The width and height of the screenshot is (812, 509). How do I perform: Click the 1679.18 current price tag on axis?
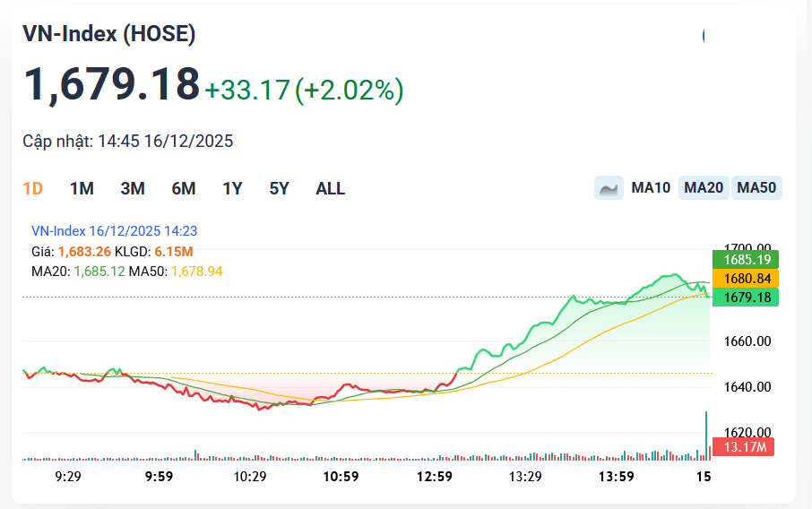pos(746,297)
